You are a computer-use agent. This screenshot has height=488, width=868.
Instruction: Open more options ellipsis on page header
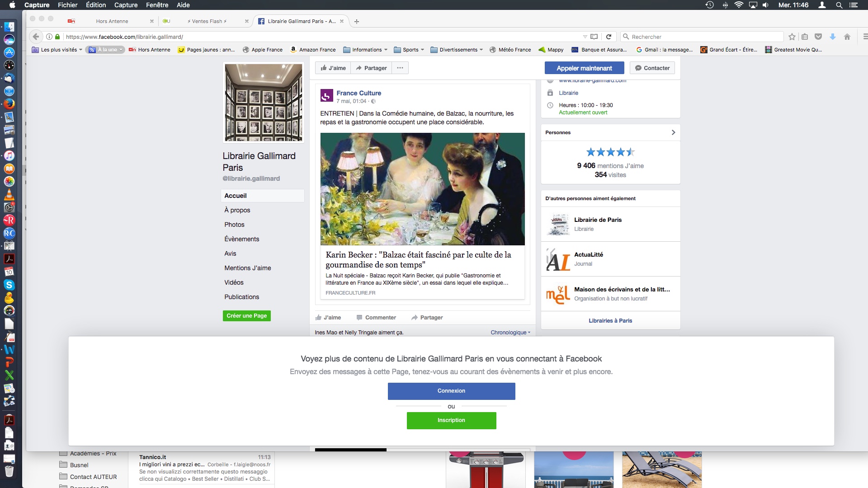coord(400,68)
